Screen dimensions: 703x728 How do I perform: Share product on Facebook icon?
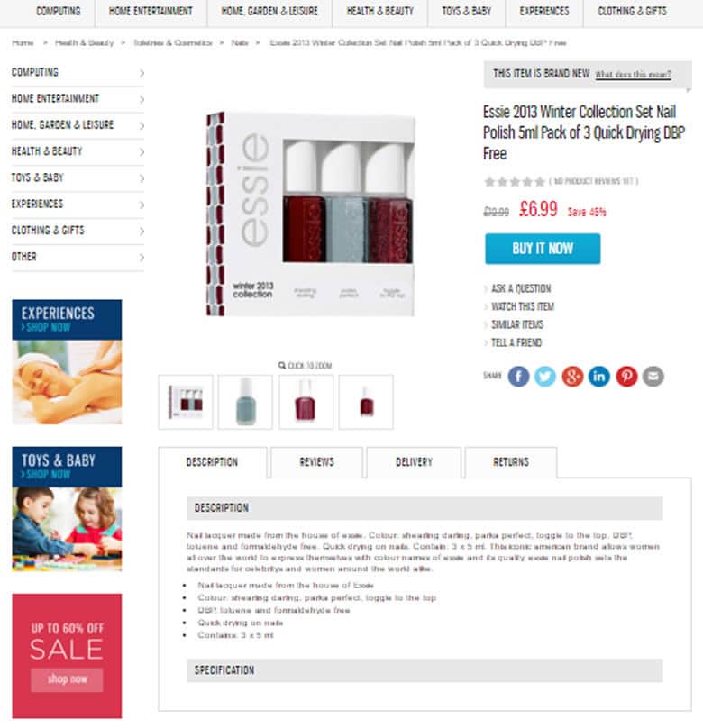(518, 376)
